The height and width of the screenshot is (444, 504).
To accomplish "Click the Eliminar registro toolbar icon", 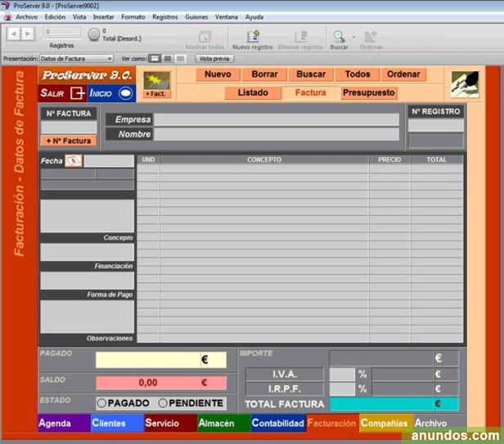I will click(x=300, y=36).
